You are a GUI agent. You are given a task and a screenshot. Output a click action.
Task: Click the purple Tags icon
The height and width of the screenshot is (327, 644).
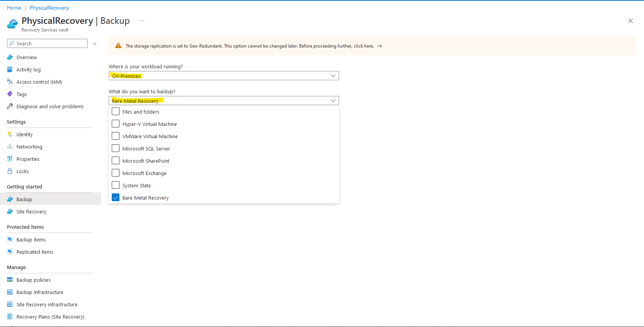click(x=10, y=94)
